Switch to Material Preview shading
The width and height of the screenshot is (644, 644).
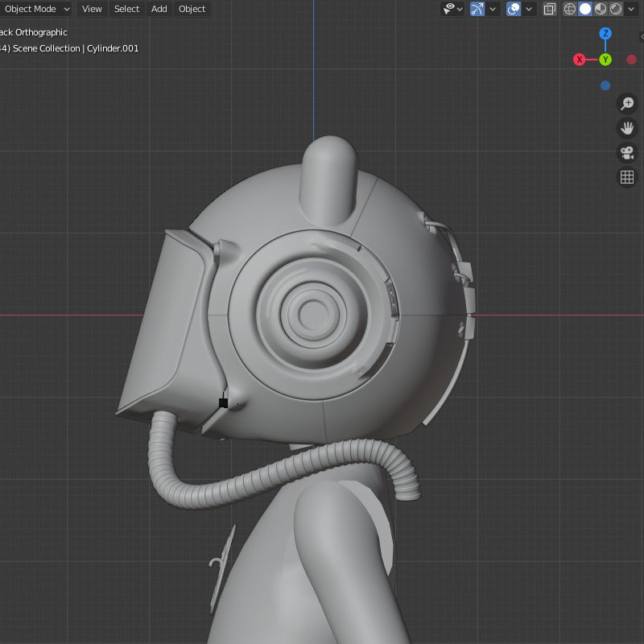(601, 9)
